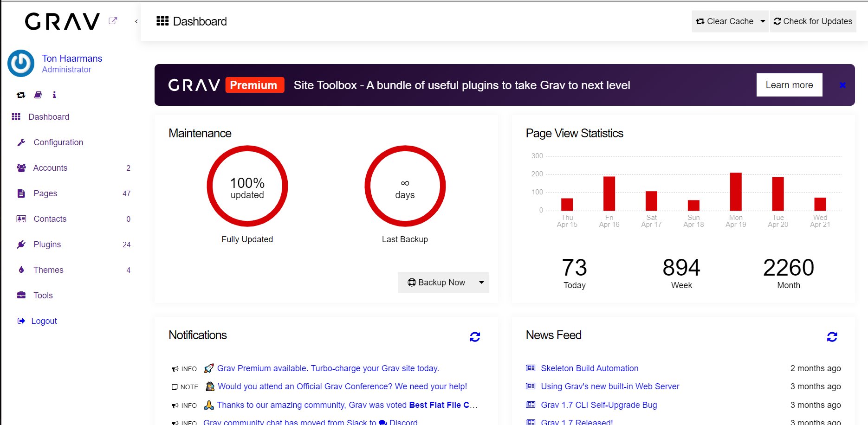Viewport: 868px width, 425px height.
Task: Open Grav 1.7 Released news item
Action: [577, 422]
